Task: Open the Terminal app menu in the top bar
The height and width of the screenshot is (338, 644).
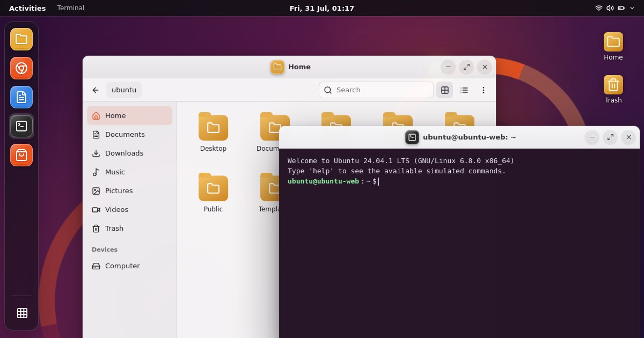Action: coord(71,8)
